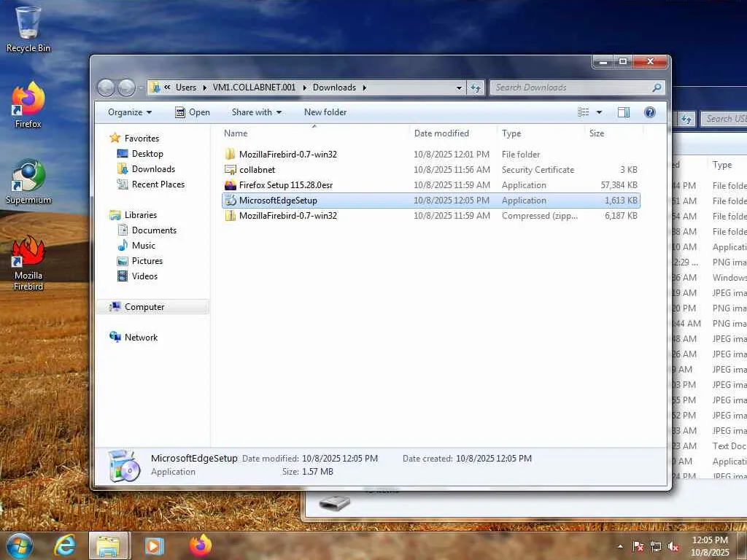Click New folder in the toolbar
This screenshot has width=747, height=560.
325,112
